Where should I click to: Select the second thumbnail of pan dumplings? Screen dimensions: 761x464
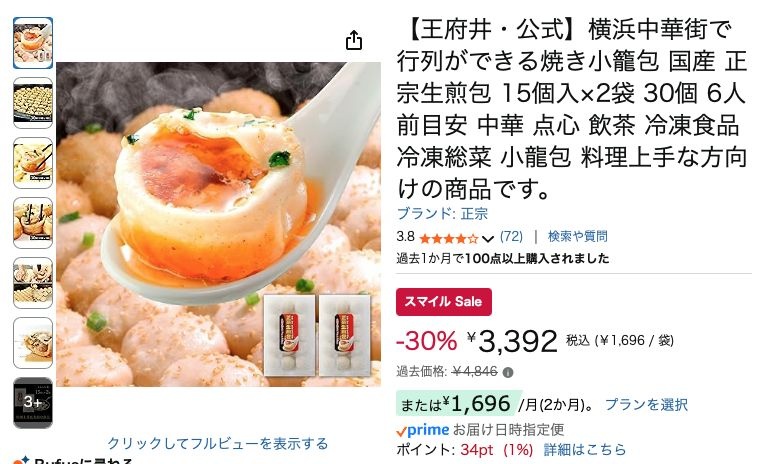click(x=33, y=103)
